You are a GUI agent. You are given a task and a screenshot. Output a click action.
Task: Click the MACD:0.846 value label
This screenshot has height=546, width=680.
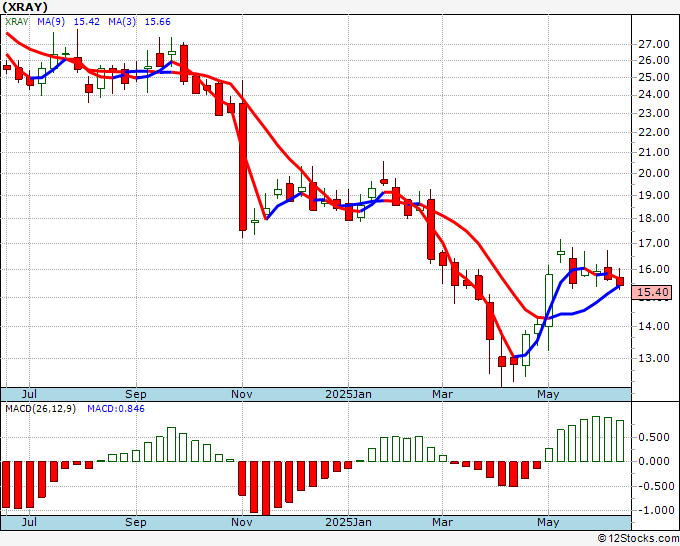[x=116, y=409]
